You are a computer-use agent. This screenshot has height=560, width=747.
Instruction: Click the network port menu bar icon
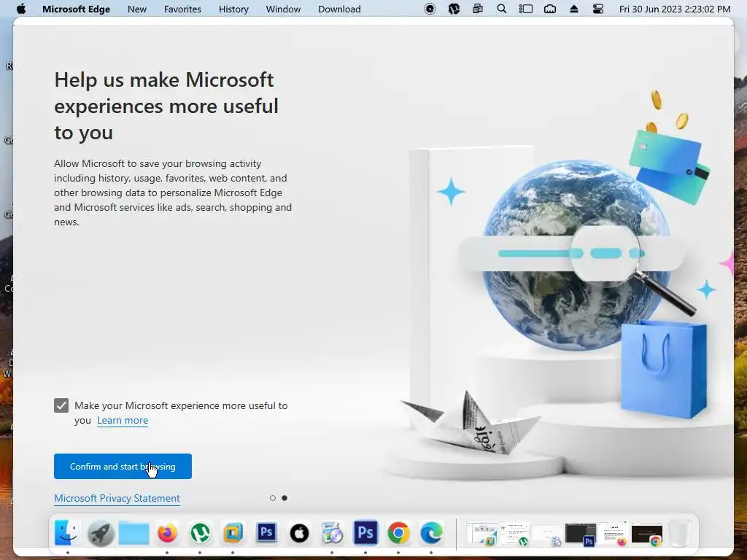550,9
